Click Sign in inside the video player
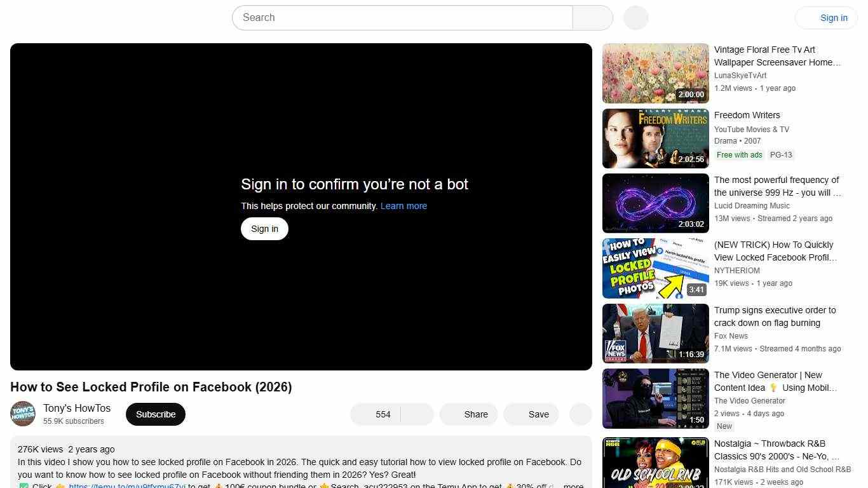This screenshot has height=488, width=868. pyautogui.click(x=264, y=228)
